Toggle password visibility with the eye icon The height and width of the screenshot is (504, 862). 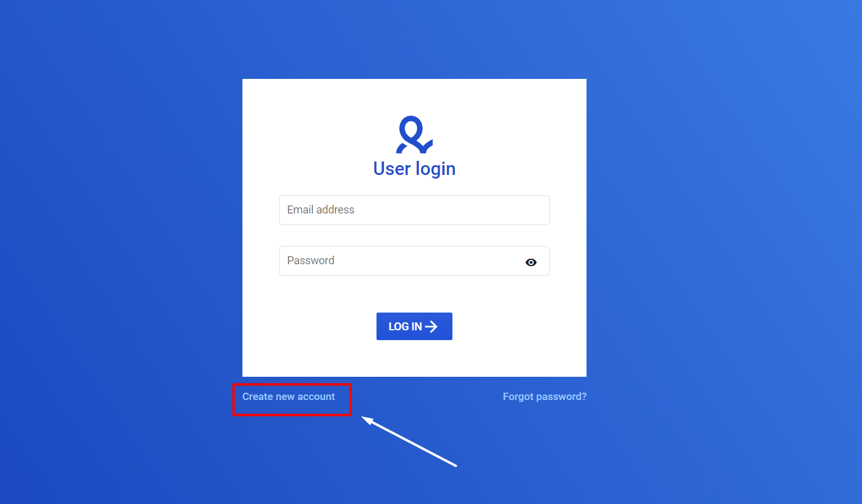(x=531, y=262)
